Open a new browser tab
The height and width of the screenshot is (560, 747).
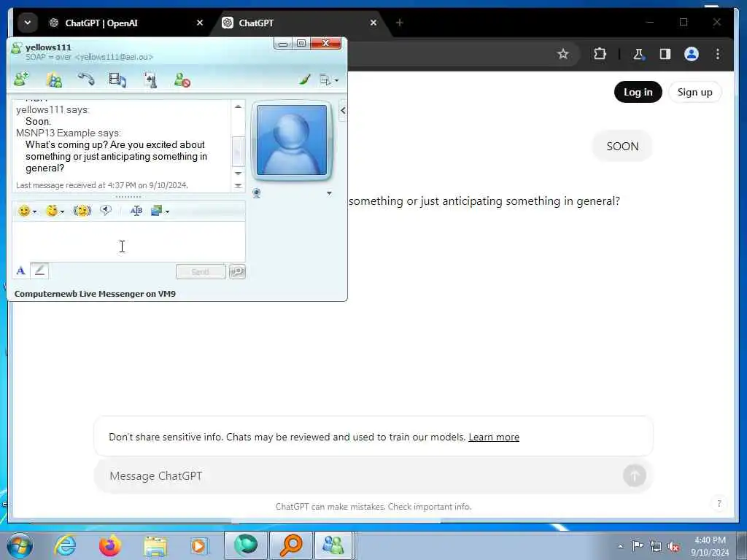pos(400,23)
